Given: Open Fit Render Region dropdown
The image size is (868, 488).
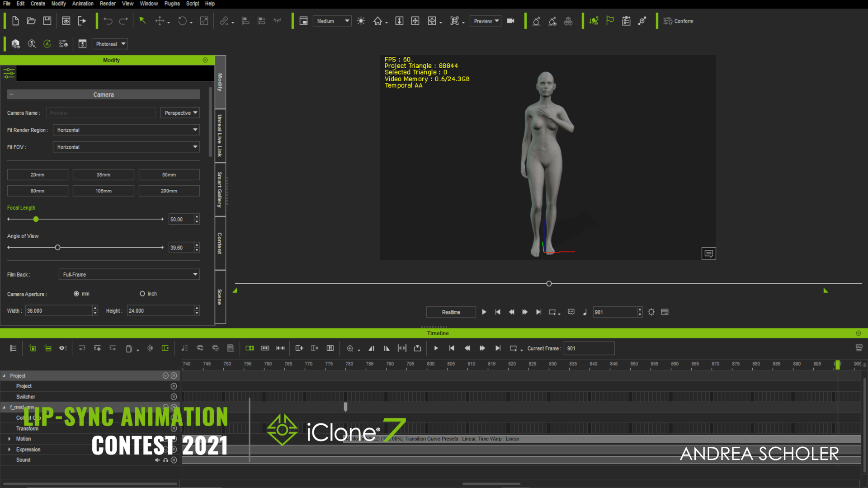Looking at the screenshot, I should 126,130.
